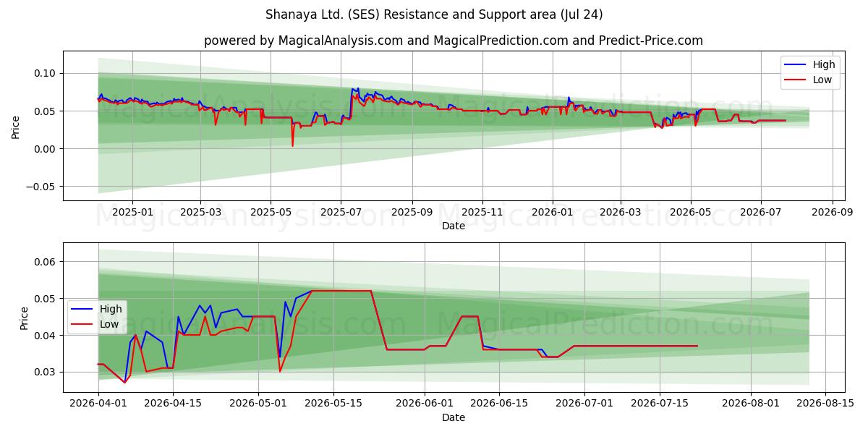This screenshot has height=434, width=868.
Task: Click the "2025-07" x-axis tick label
Action: pyautogui.click(x=341, y=213)
